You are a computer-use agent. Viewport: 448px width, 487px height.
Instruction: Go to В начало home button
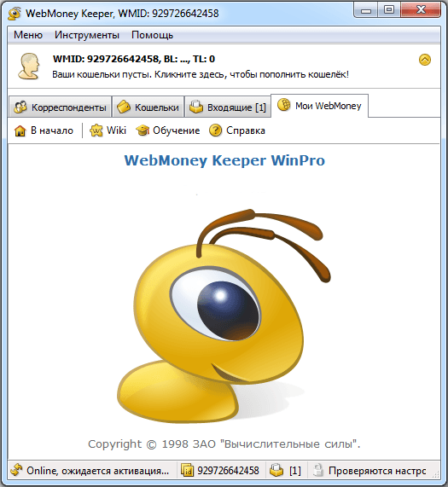click(x=44, y=130)
